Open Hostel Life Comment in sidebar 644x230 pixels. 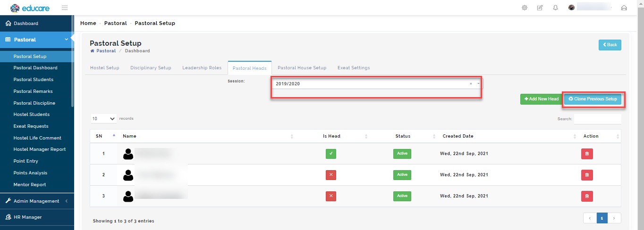(x=37, y=138)
